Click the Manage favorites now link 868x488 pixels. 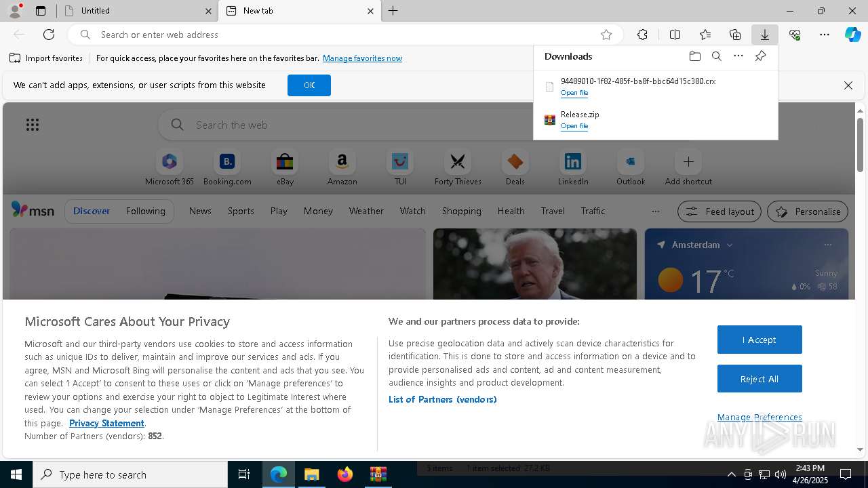(362, 58)
